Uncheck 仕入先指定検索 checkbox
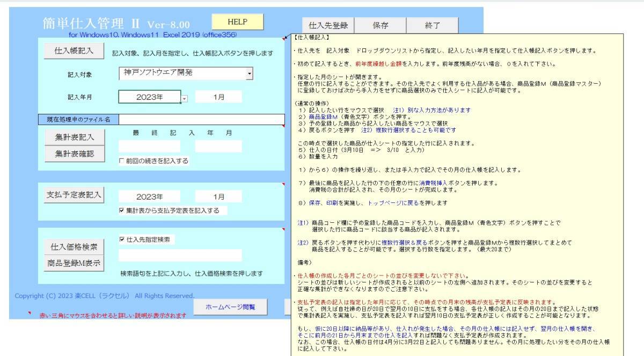The height and width of the screenshot is (356, 644). [121, 239]
